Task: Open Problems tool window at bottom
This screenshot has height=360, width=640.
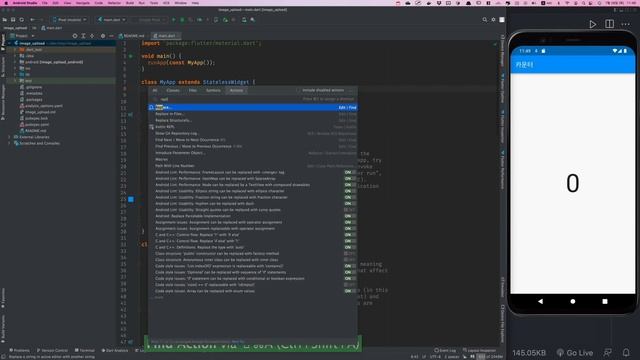Action: [19, 350]
